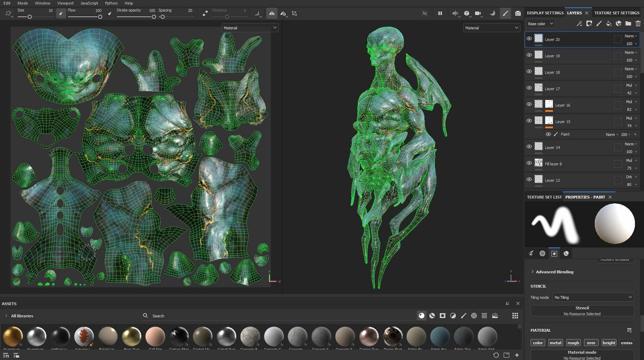This screenshot has width=644, height=360.
Task: Open Layer 13 blend mode Drk dropdown
Action: [x=631, y=177]
